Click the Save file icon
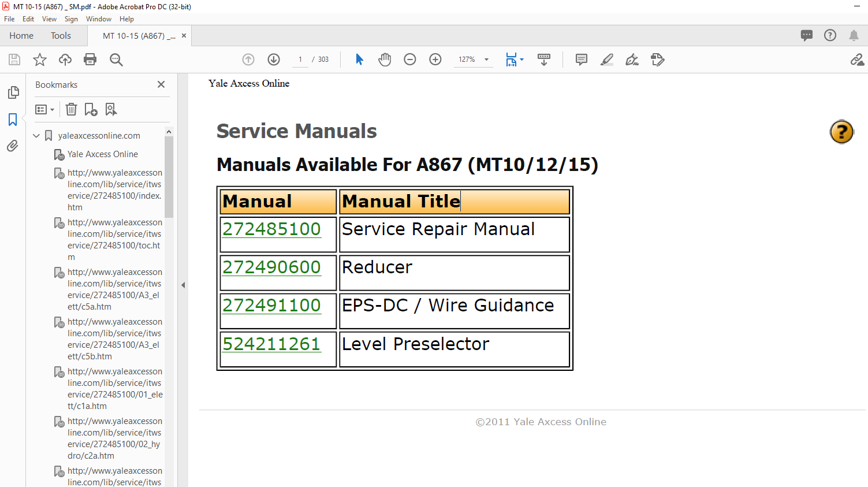This screenshot has height=487, width=868. [x=14, y=60]
